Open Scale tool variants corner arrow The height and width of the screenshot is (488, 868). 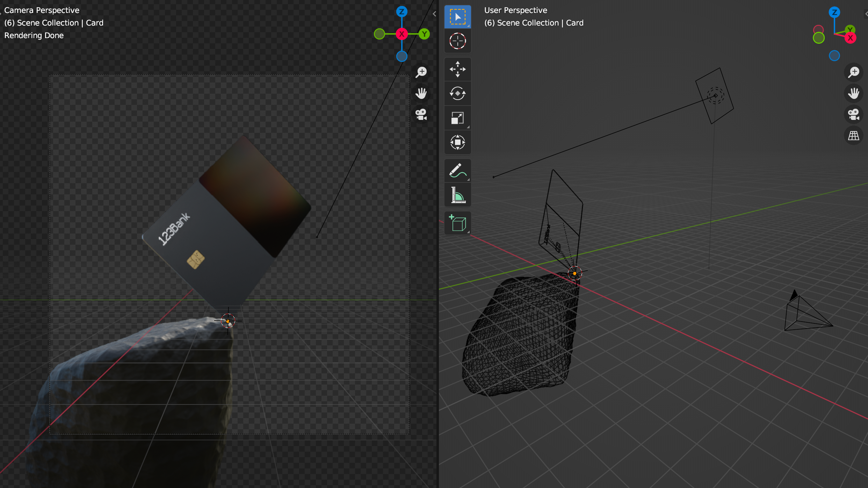pyautogui.click(x=468, y=127)
